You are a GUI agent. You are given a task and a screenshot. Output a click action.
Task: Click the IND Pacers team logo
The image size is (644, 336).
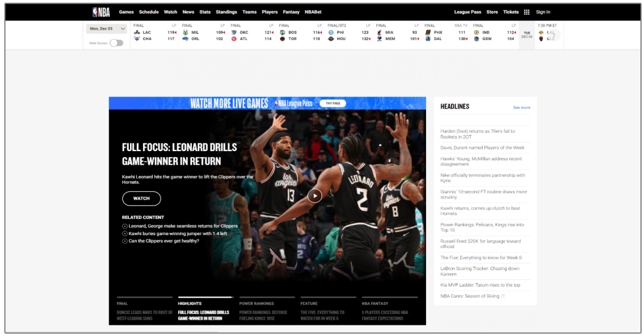click(476, 32)
